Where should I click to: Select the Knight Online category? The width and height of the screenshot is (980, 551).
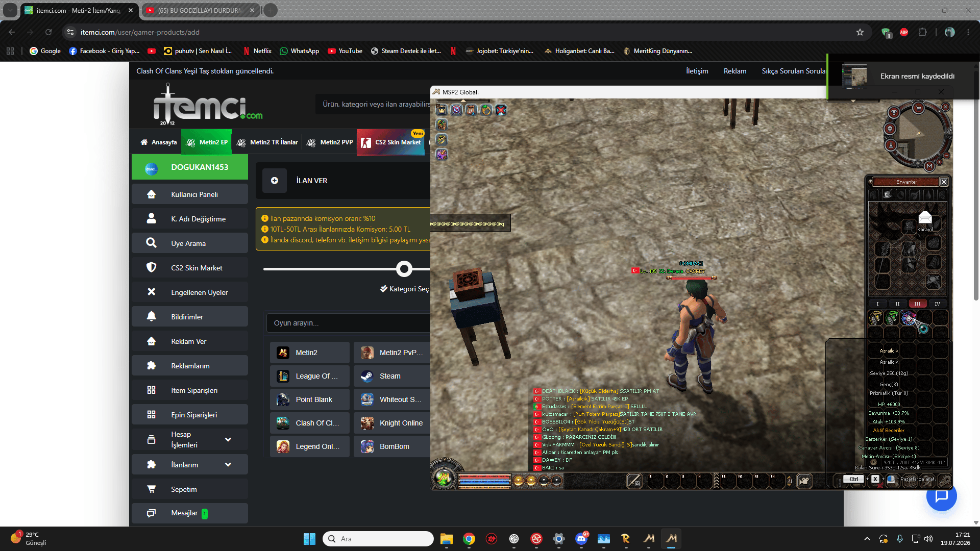[392, 423]
